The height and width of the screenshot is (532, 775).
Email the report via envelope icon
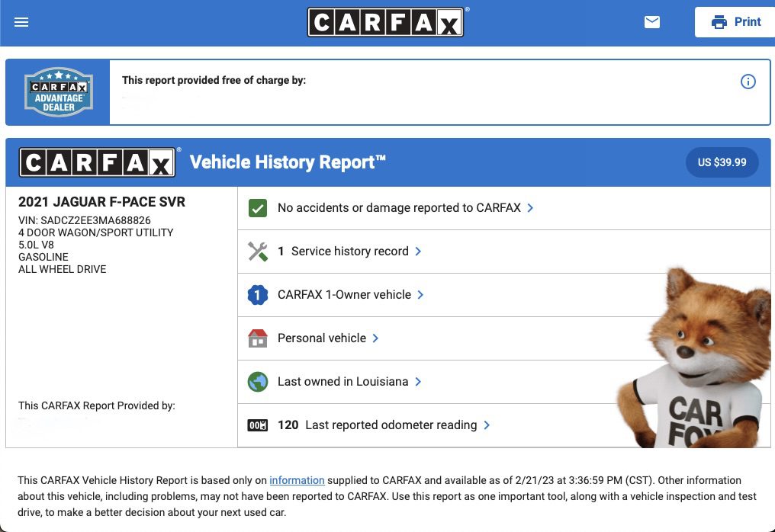tap(652, 22)
